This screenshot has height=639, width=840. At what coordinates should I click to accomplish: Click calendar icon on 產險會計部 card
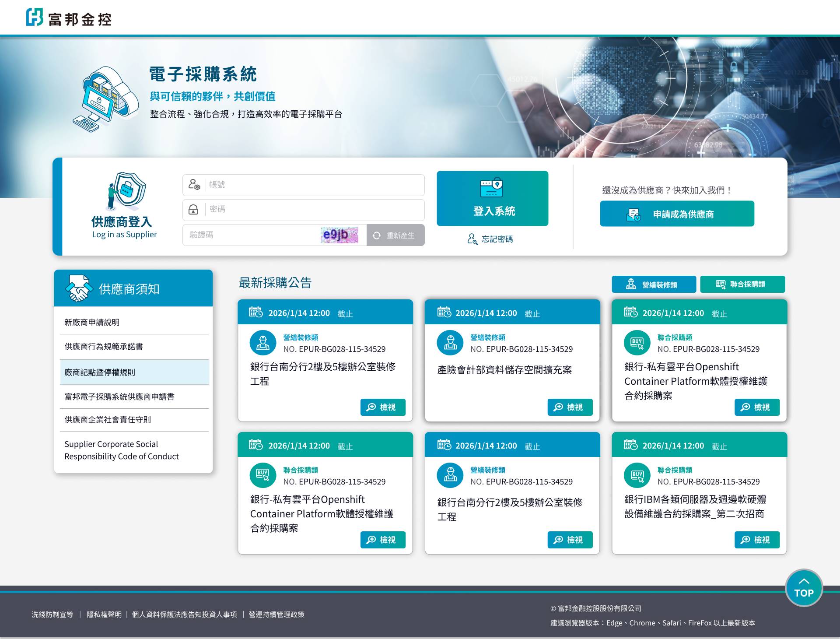pyautogui.click(x=444, y=312)
